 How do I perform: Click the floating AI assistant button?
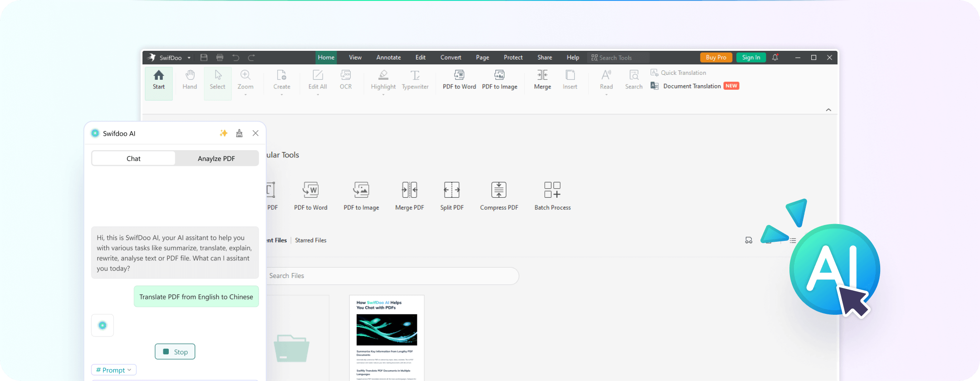coord(835,269)
